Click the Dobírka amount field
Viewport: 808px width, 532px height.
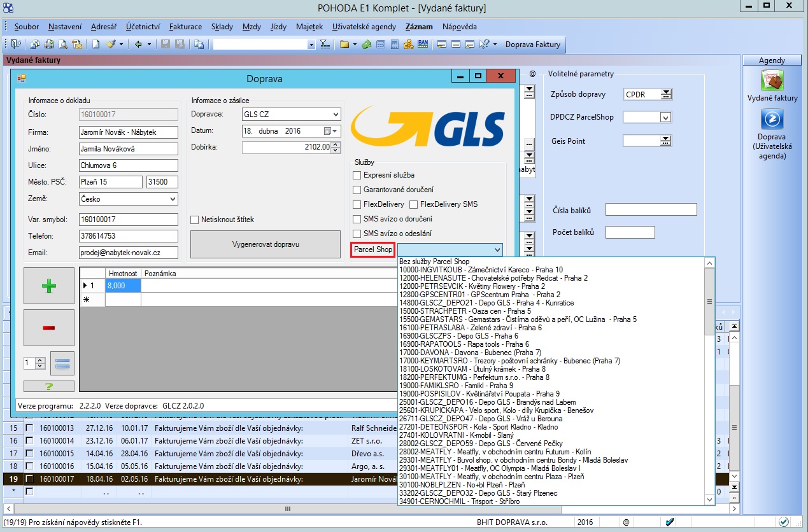(x=292, y=147)
